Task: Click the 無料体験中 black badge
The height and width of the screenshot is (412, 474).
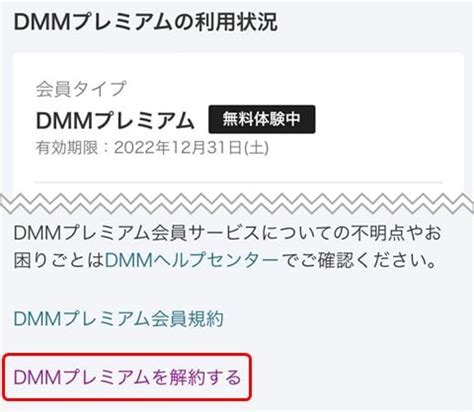Action: (262, 119)
